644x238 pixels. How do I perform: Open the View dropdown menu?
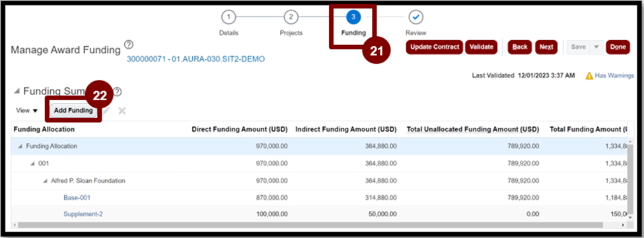point(26,111)
